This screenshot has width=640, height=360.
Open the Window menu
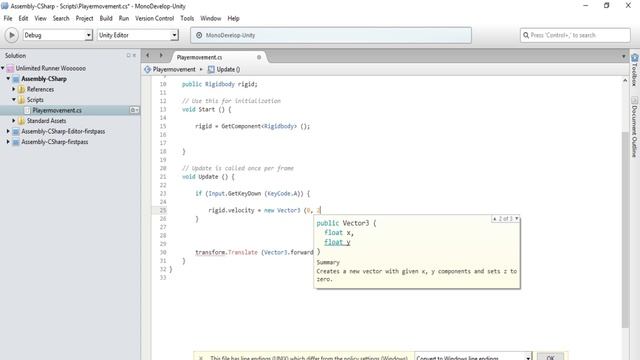210,18
